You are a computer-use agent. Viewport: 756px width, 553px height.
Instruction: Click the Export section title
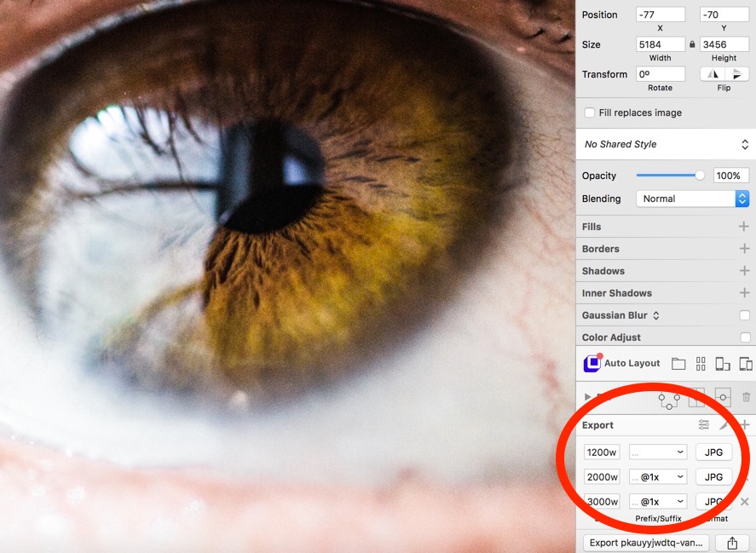click(x=597, y=425)
